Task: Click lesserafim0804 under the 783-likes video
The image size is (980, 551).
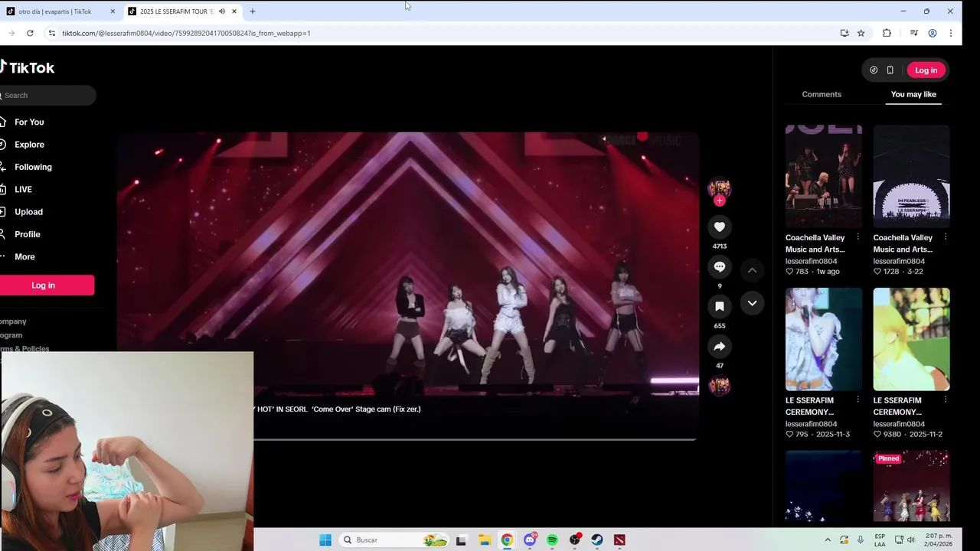Action: (x=811, y=261)
